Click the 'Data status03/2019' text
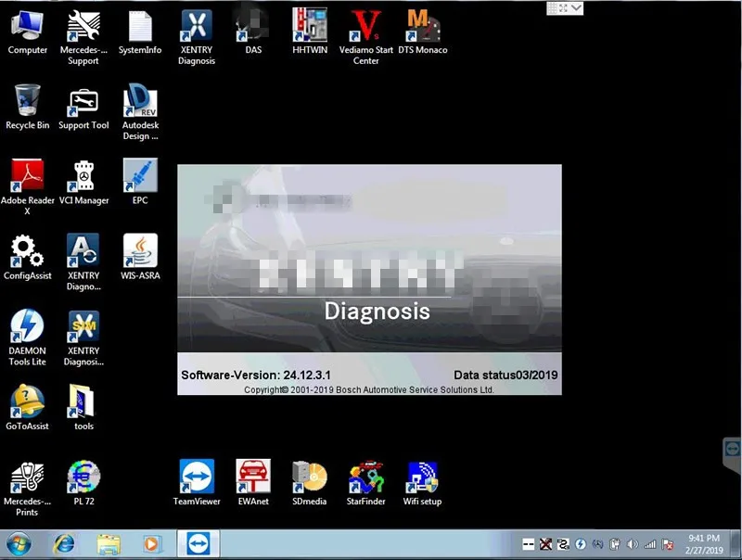 coord(505,375)
